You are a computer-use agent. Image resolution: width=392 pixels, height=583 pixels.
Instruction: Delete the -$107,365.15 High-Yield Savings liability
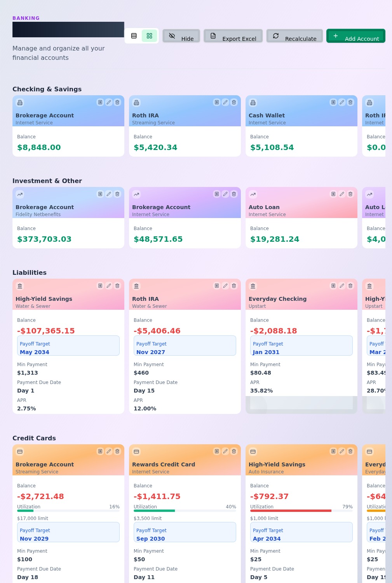click(117, 286)
